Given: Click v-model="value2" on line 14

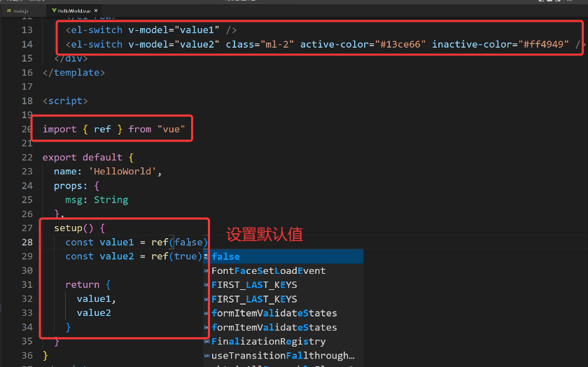Looking at the screenshot, I should pos(174,44).
